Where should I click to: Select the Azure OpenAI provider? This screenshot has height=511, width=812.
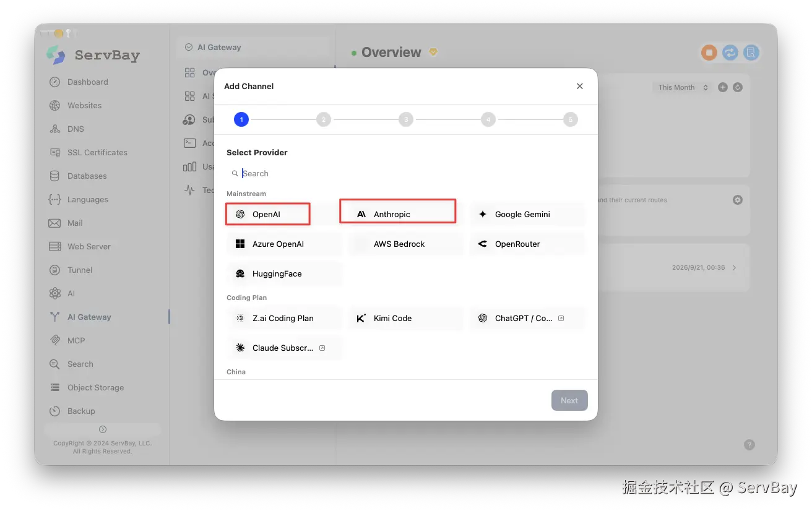tap(285, 244)
